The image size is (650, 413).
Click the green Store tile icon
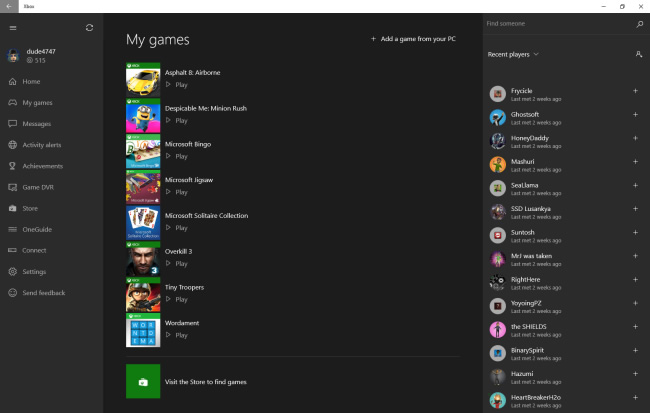point(143,381)
